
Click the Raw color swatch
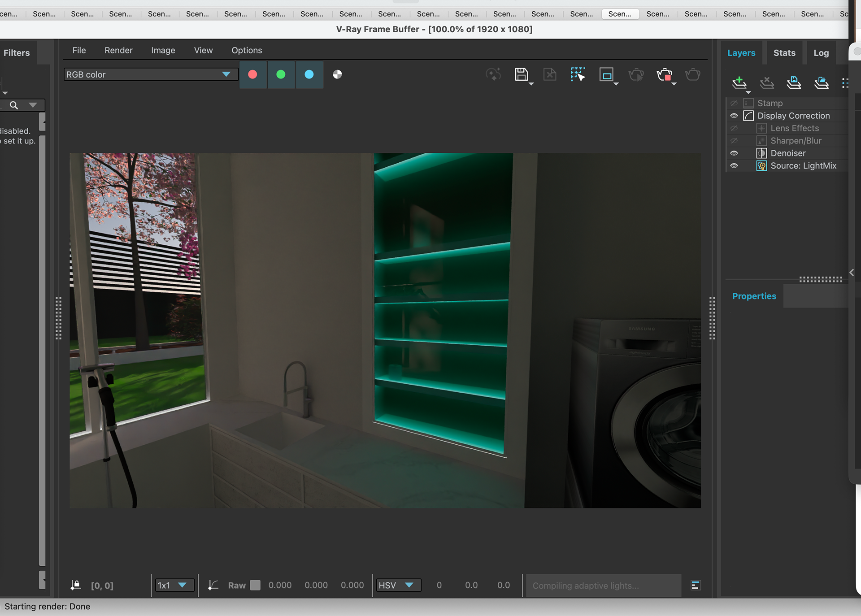click(x=255, y=585)
